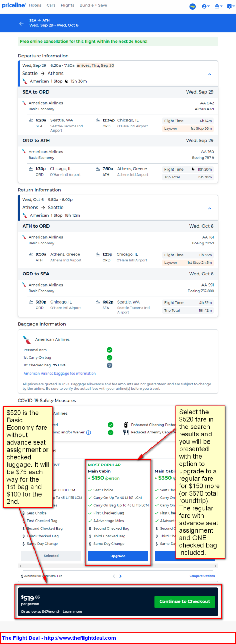Open the Compare Options link

coord(202,576)
